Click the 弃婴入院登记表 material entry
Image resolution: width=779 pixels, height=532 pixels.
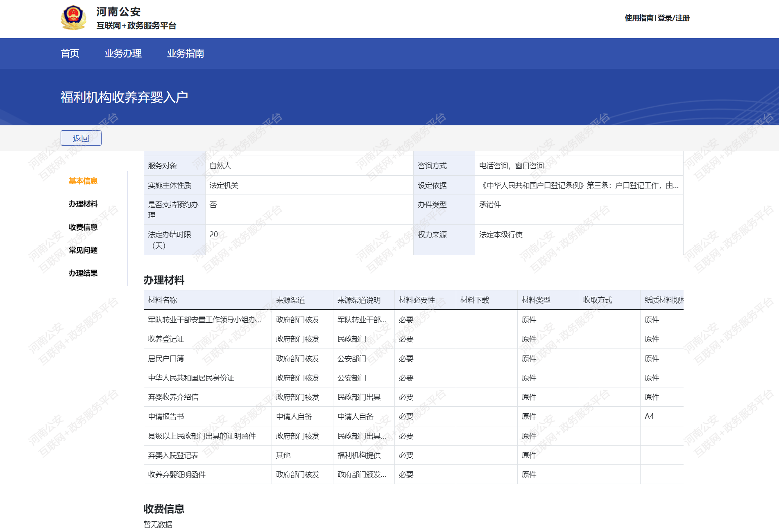(x=173, y=455)
